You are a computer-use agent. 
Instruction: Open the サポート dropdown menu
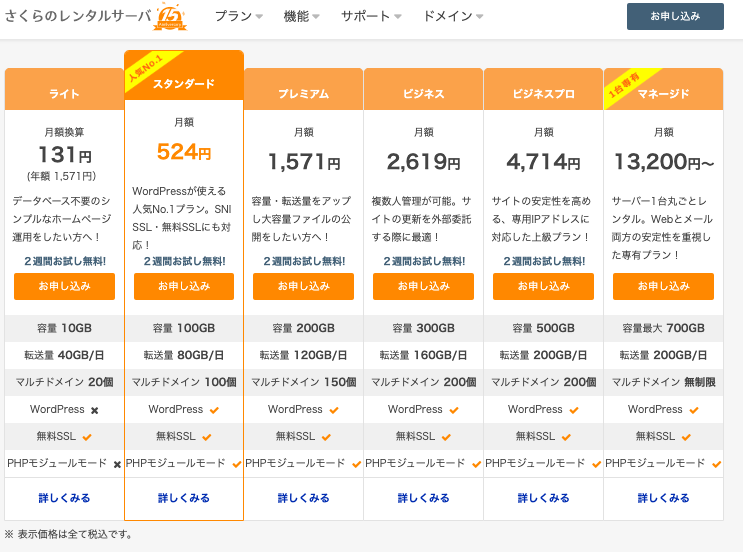tap(371, 16)
